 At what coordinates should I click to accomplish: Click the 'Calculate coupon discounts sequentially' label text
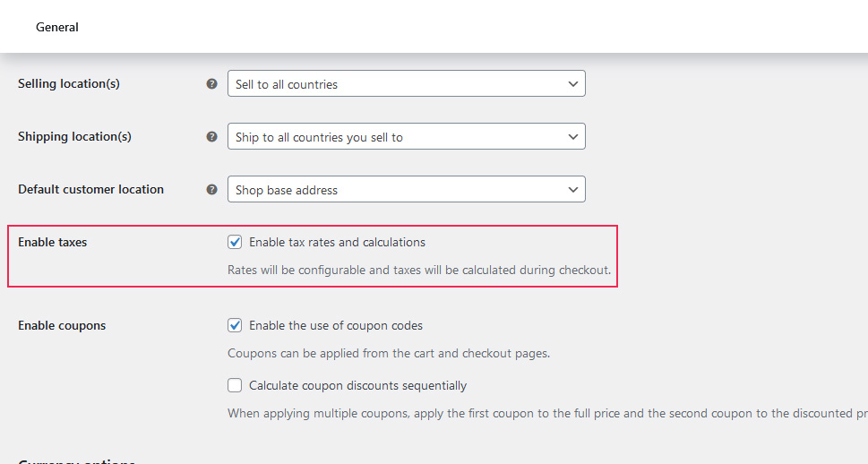coord(357,385)
